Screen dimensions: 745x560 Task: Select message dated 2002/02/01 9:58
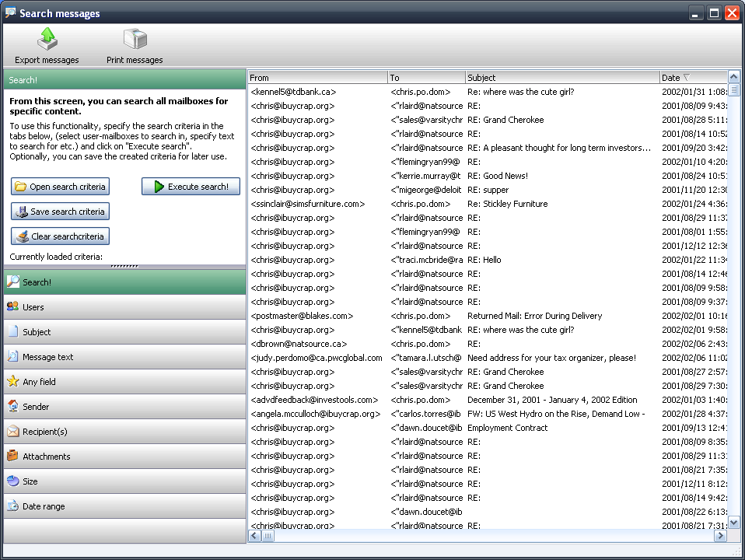pyautogui.click(x=488, y=330)
